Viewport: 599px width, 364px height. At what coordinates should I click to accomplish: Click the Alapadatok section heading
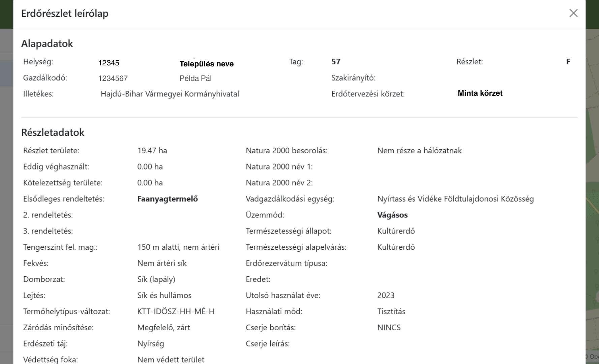[x=47, y=43]
